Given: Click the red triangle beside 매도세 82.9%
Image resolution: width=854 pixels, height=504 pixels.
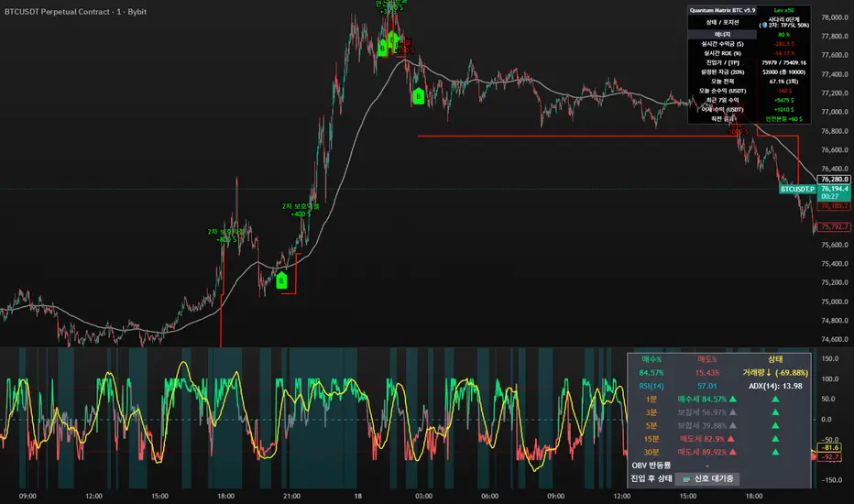Looking at the screenshot, I should (731, 439).
